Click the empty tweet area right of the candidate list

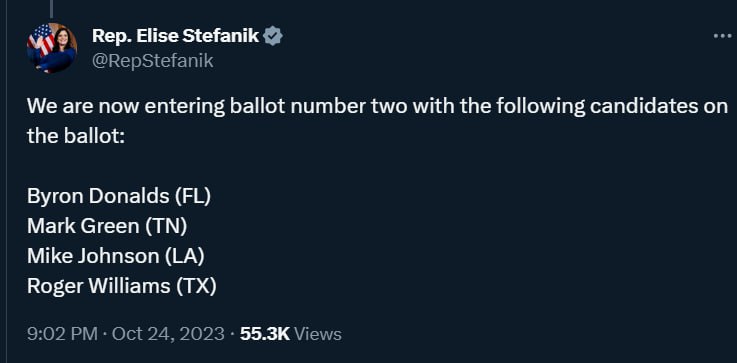(x=470, y=241)
